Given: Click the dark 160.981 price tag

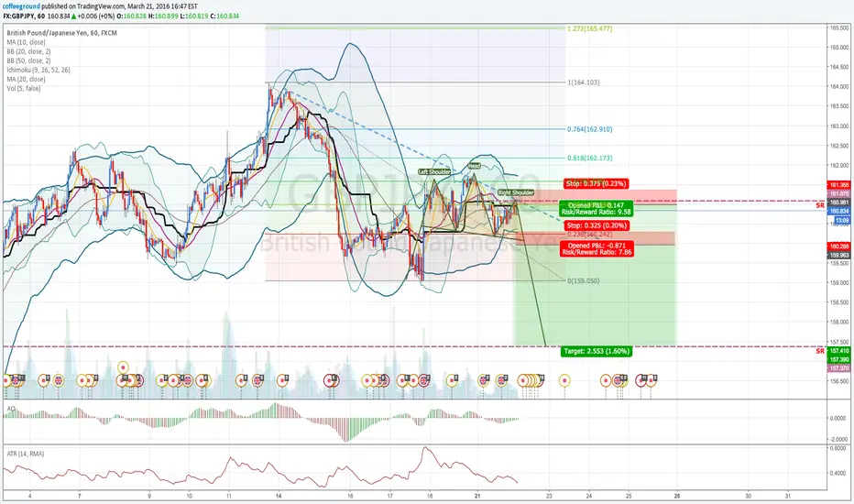Looking at the screenshot, I should click(x=838, y=203).
